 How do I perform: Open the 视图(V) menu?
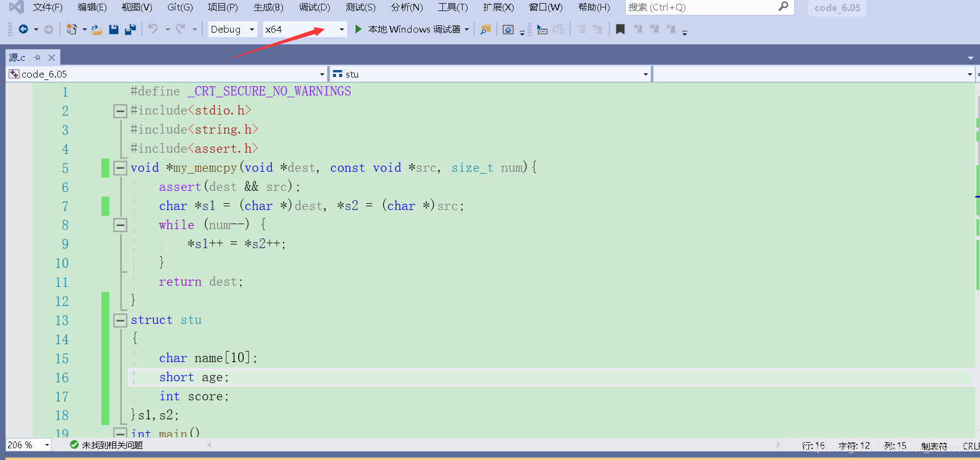[137, 7]
